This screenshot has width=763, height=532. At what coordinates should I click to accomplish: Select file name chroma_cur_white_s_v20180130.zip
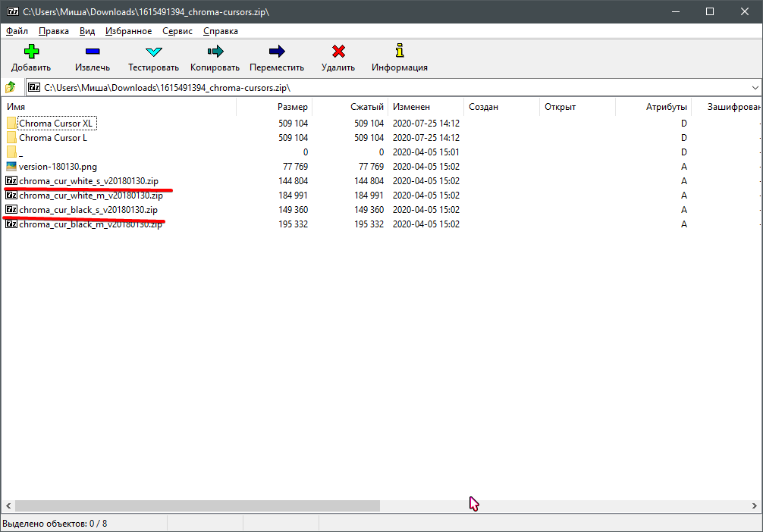pos(89,181)
